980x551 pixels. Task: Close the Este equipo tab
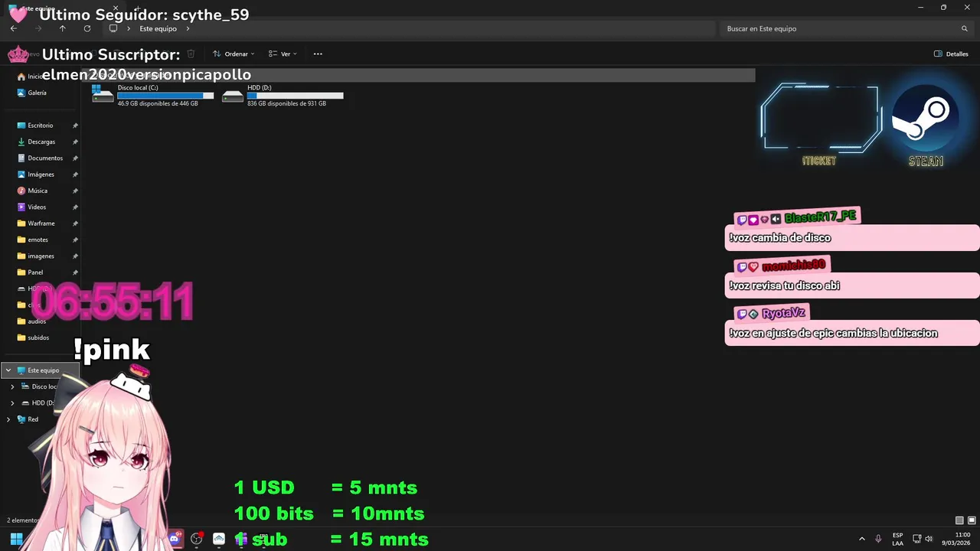[x=116, y=8]
